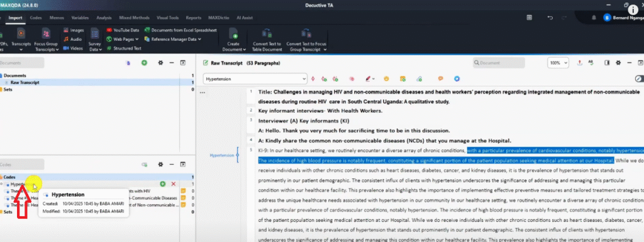Open the Analysis tab

104,18
